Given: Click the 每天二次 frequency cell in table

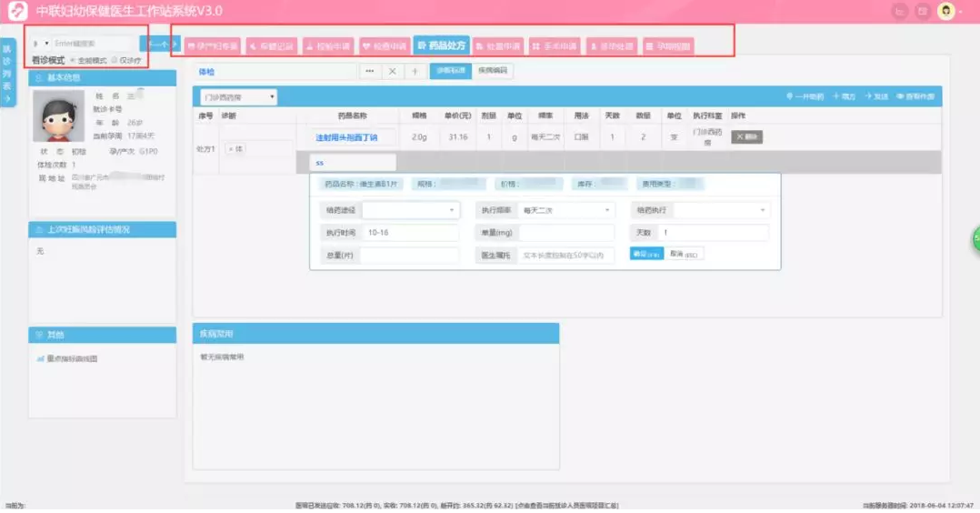Looking at the screenshot, I should [545, 137].
